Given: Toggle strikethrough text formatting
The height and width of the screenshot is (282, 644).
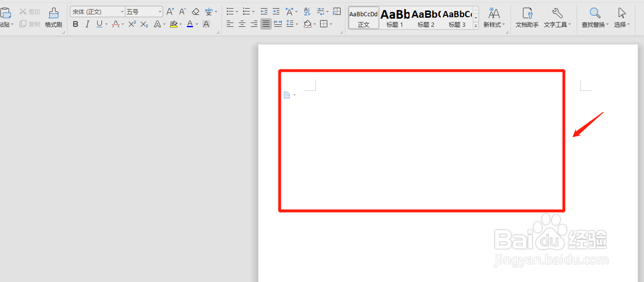Looking at the screenshot, I should (115, 24).
